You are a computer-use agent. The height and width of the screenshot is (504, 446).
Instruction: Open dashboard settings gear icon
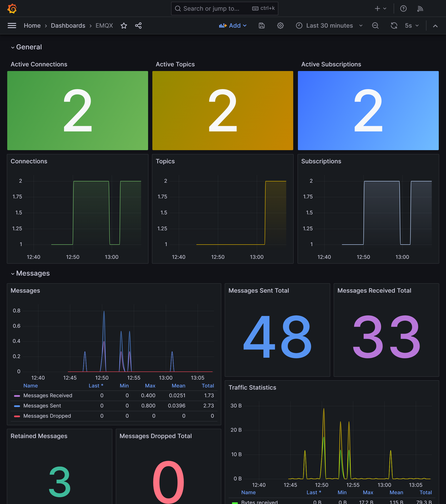(x=280, y=26)
